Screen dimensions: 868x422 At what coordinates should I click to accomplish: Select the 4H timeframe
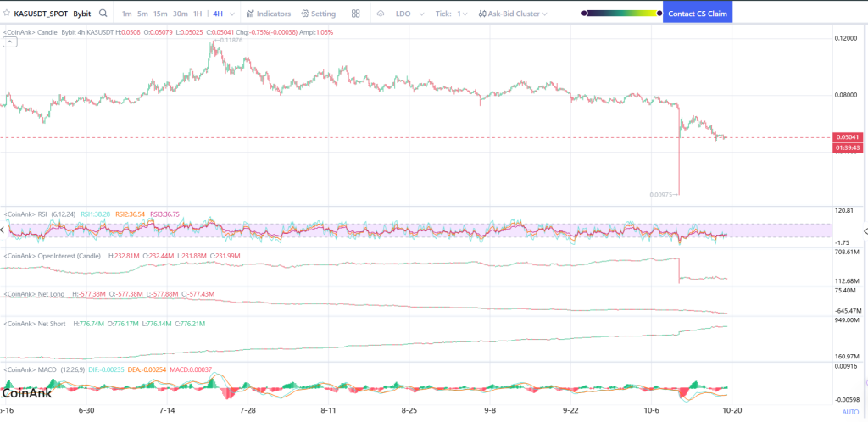tap(218, 14)
